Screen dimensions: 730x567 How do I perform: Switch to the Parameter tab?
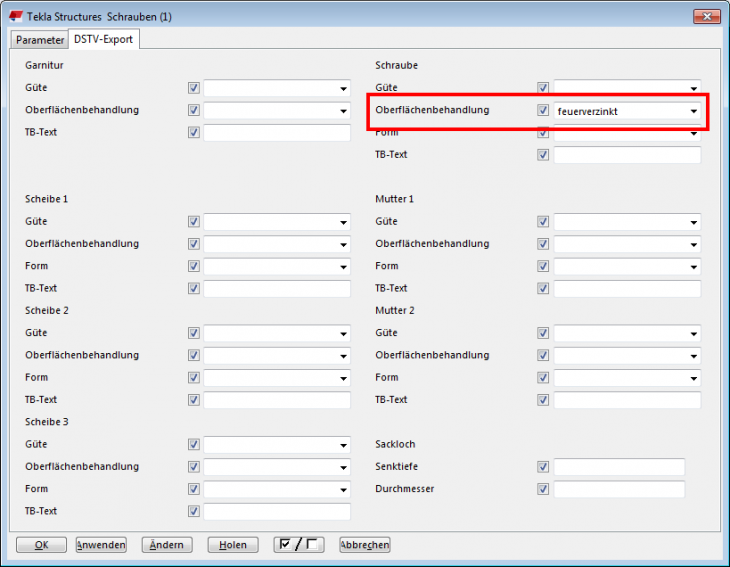pyautogui.click(x=39, y=40)
